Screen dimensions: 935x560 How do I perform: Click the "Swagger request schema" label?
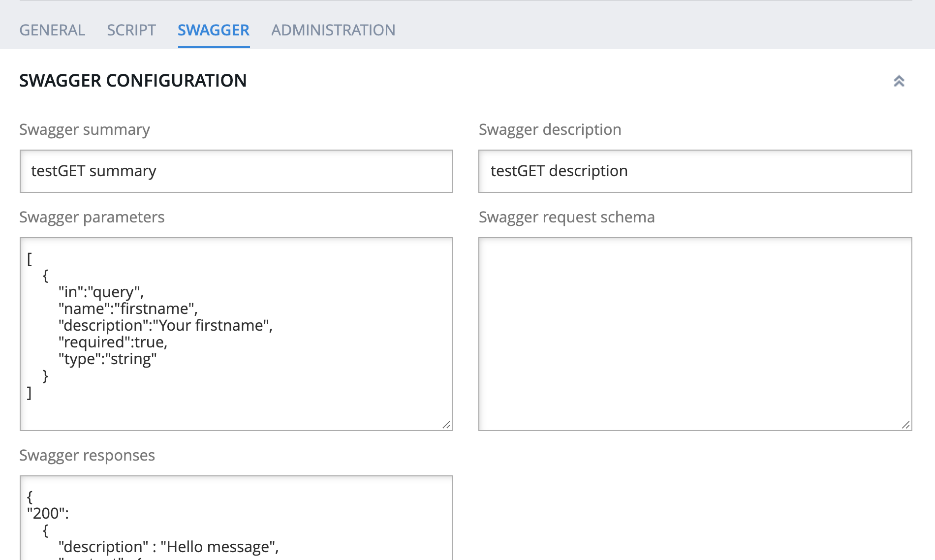(x=566, y=217)
